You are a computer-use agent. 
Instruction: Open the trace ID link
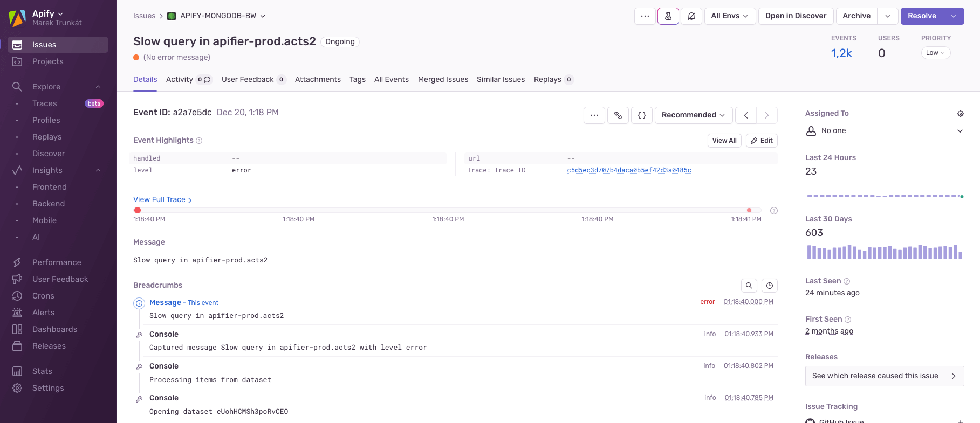point(629,170)
